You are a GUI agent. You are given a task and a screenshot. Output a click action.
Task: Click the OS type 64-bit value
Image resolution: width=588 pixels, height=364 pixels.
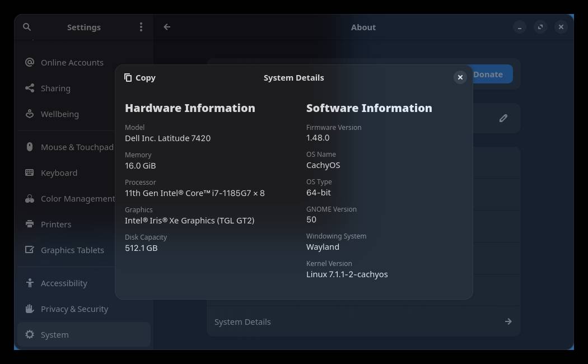pos(319,192)
